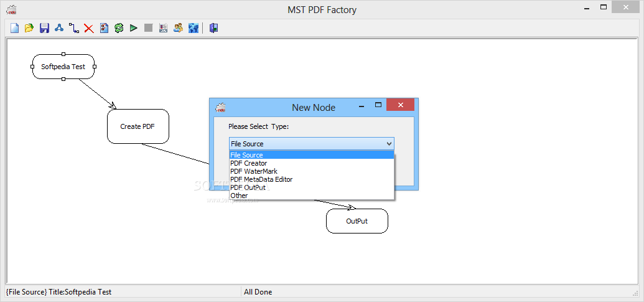Click the users group icon in toolbar

(178, 28)
